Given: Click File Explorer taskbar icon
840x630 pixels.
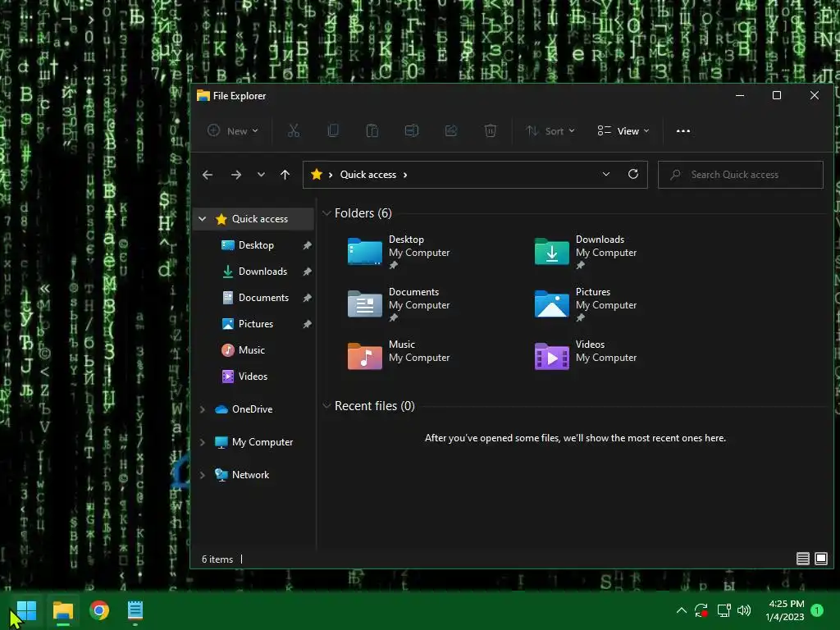Looking at the screenshot, I should pyautogui.click(x=62, y=610).
